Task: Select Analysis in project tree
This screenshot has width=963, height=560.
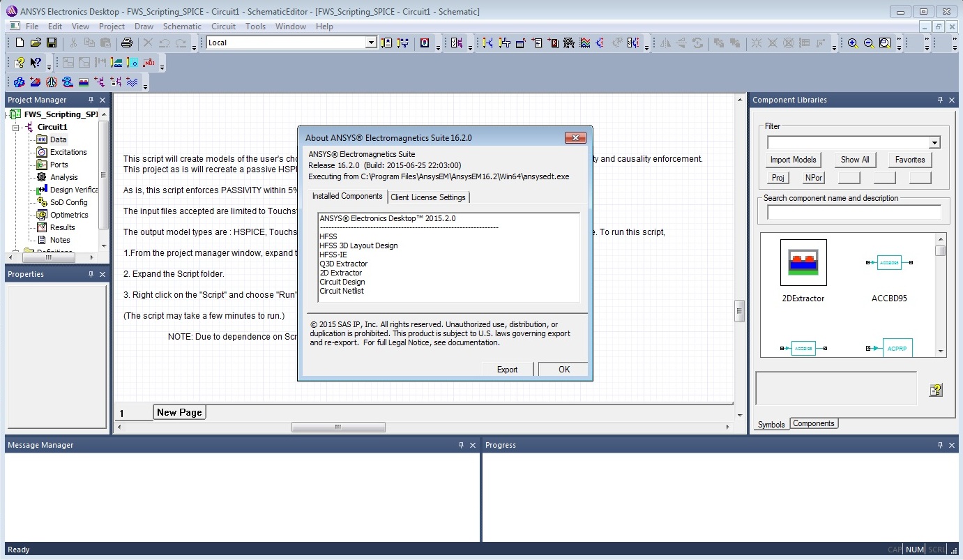Action: [64, 177]
